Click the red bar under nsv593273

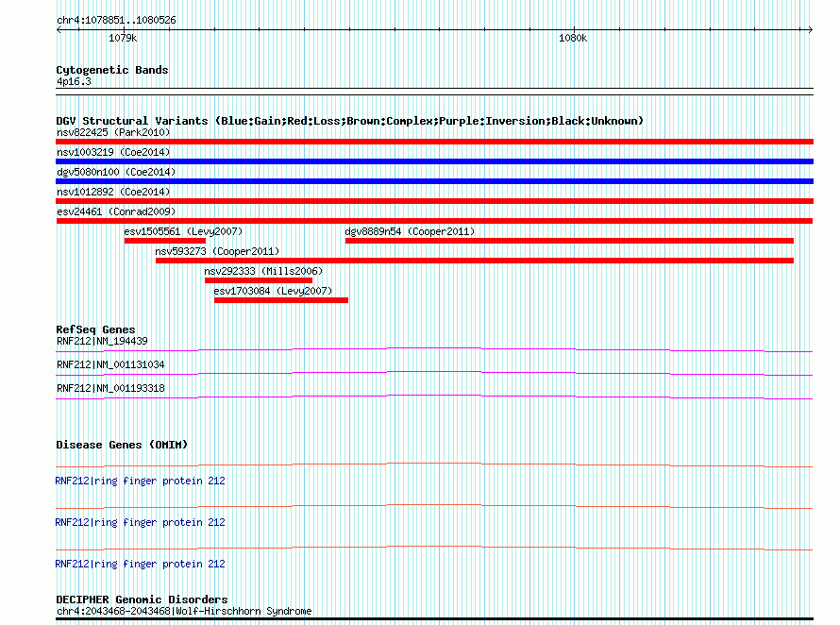[475, 261]
